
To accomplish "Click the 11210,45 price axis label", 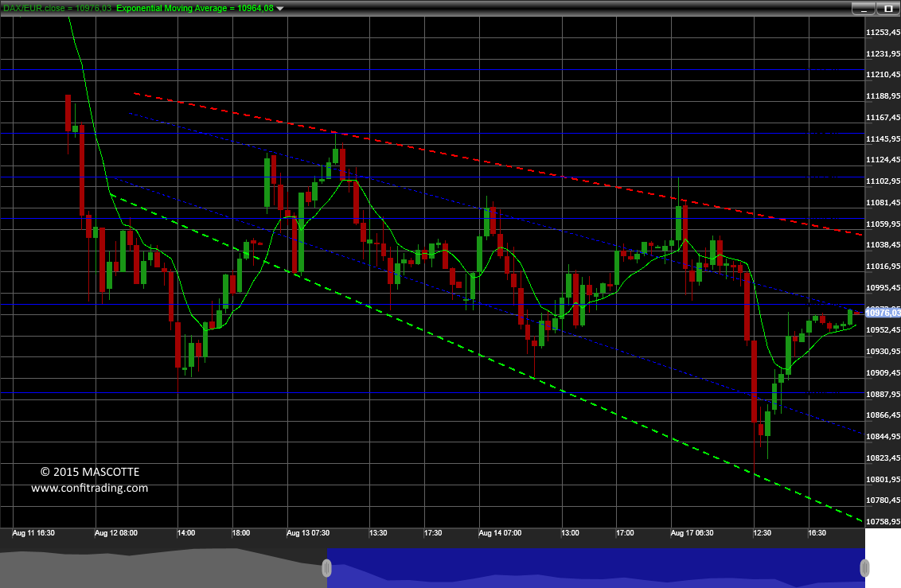I will [x=883, y=75].
